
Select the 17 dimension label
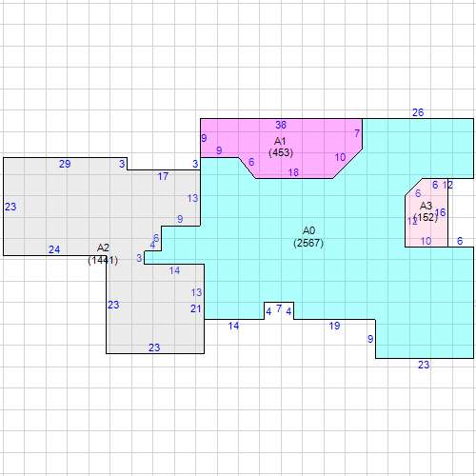[x=163, y=176]
